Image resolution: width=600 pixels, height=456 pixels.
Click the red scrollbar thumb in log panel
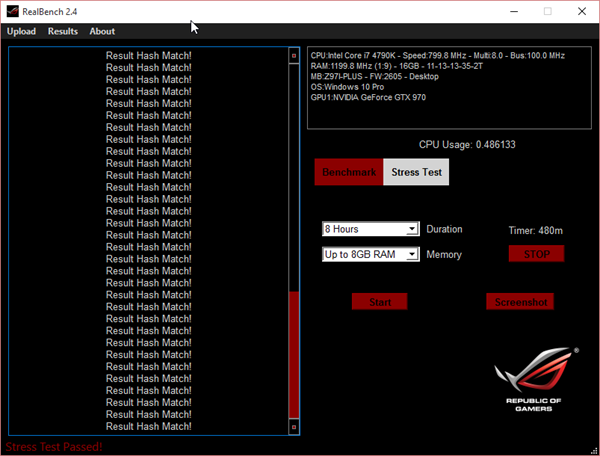pos(294,355)
